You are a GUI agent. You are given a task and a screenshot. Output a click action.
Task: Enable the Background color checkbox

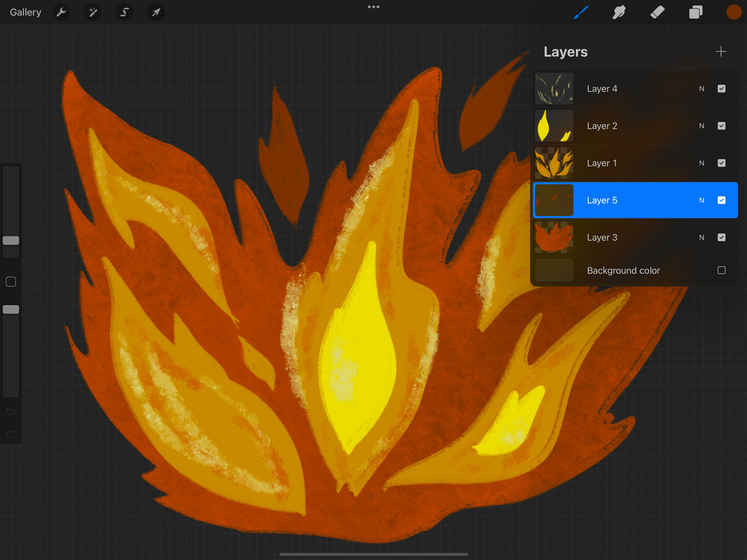pyautogui.click(x=721, y=270)
